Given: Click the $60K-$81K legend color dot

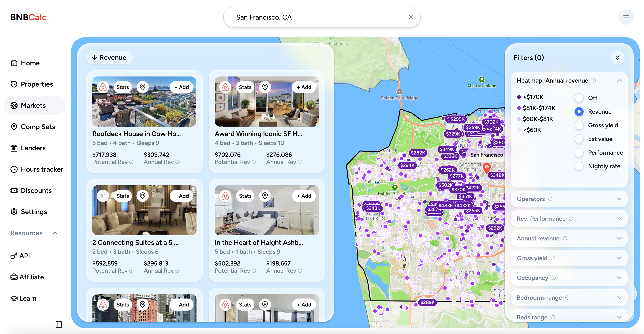Looking at the screenshot, I should point(519,119).
